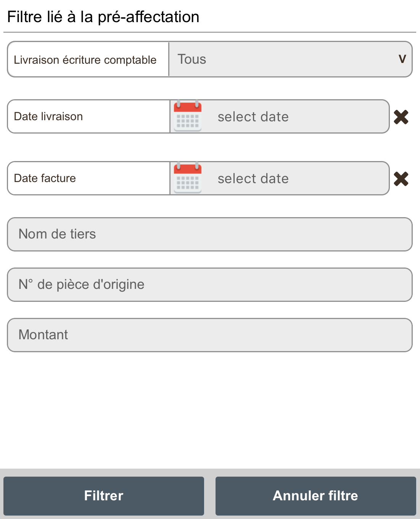Select date in Date livraison field
The width and height of the screenshot is (420, 519).
280,116
